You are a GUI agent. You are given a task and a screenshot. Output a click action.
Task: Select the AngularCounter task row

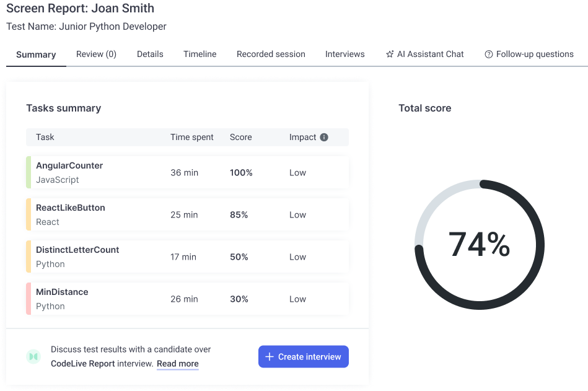[x=186, y=172]
